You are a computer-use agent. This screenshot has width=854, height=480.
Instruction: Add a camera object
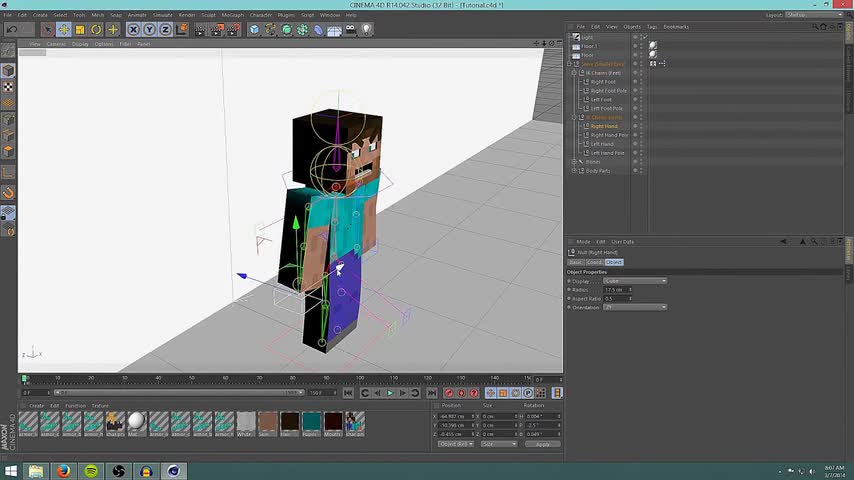tap(351, 29)
